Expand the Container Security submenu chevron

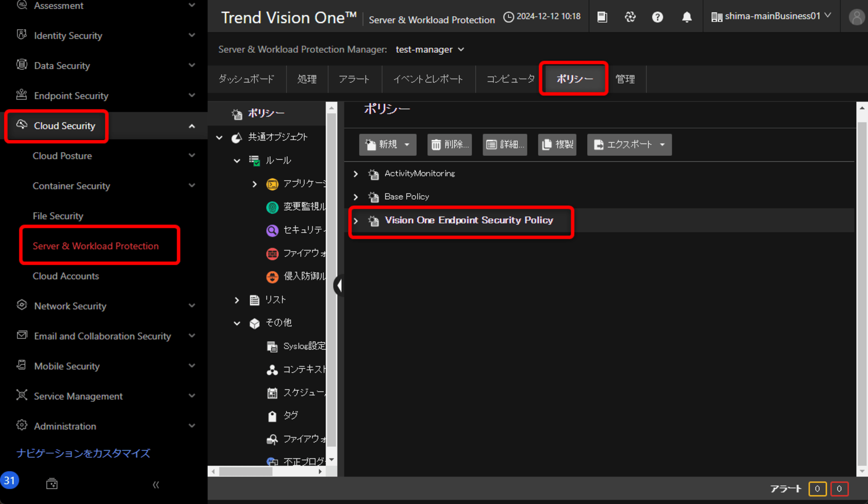192,185
